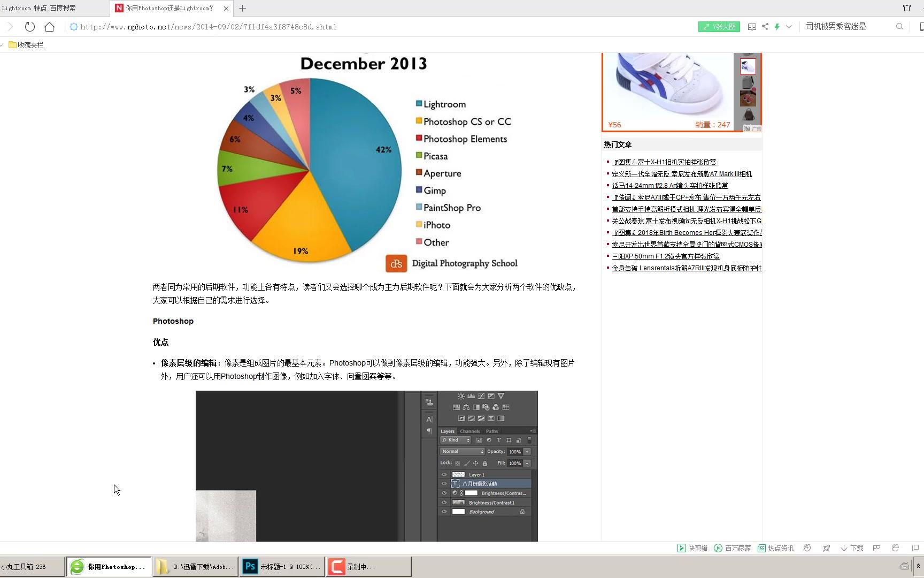This screenshot has width=924, height=578.
Task: Open reading mode book icon
Action: 752,27
